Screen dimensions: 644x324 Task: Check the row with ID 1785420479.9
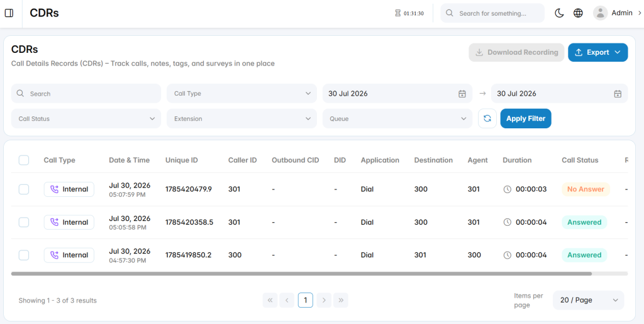pos(24,189)
